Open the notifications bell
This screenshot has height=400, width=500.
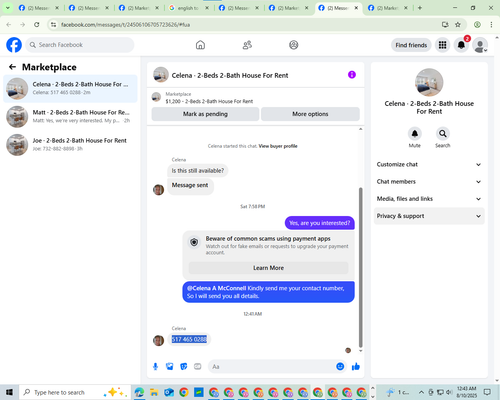461,45
